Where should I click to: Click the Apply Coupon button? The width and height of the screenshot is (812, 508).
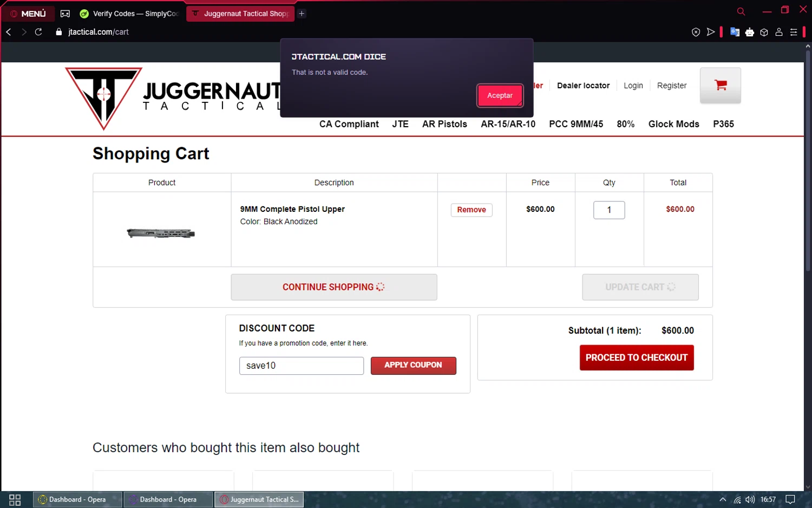[x=413, y=365]
